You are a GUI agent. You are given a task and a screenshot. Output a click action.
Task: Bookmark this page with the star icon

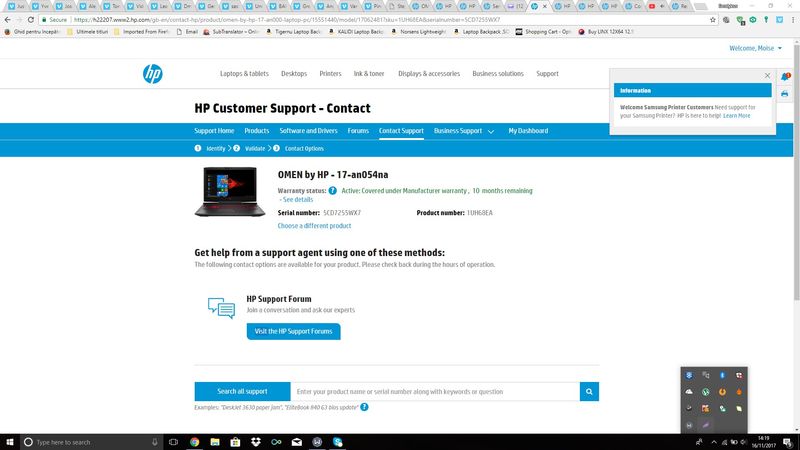713,20
